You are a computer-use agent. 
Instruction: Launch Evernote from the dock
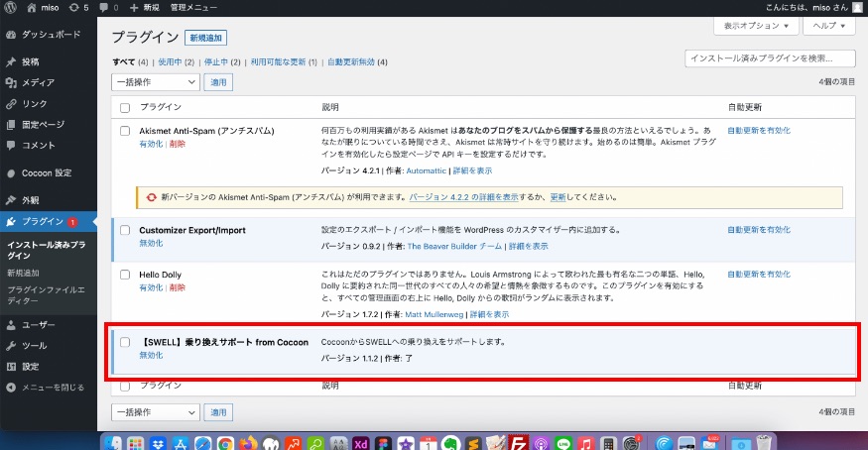coord(450,443)
